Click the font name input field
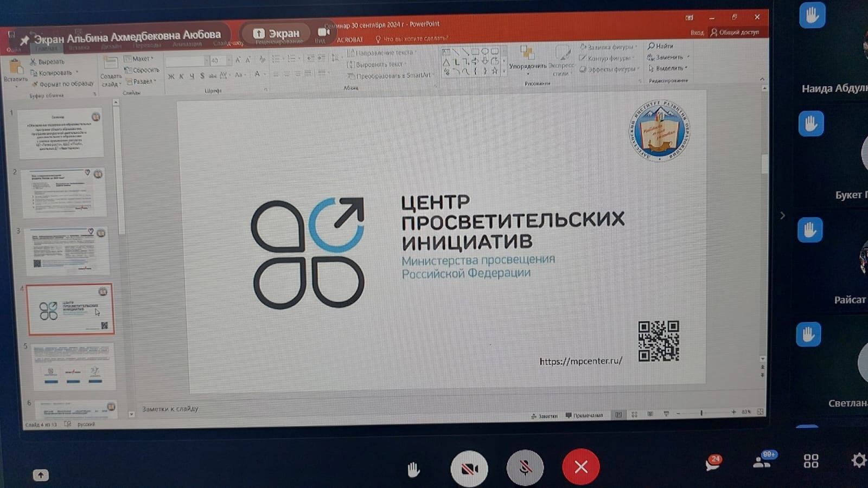 187,61
